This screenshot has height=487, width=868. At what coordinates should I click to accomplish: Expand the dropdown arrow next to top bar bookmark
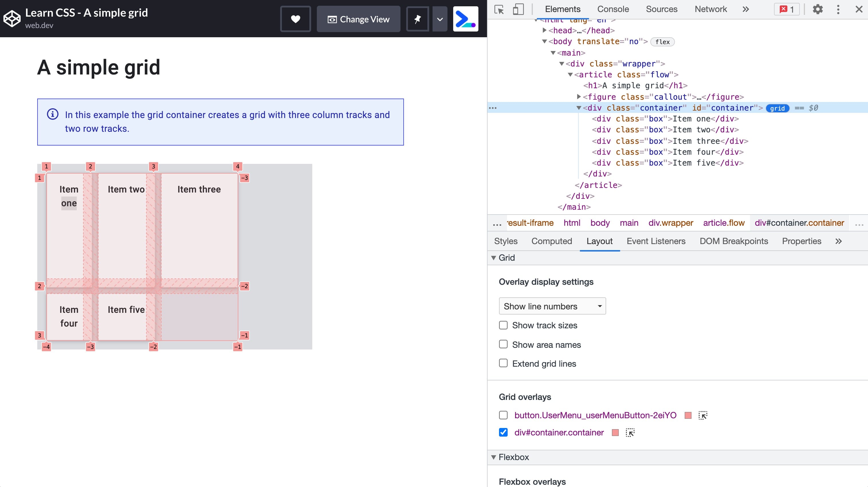(439, 19)
